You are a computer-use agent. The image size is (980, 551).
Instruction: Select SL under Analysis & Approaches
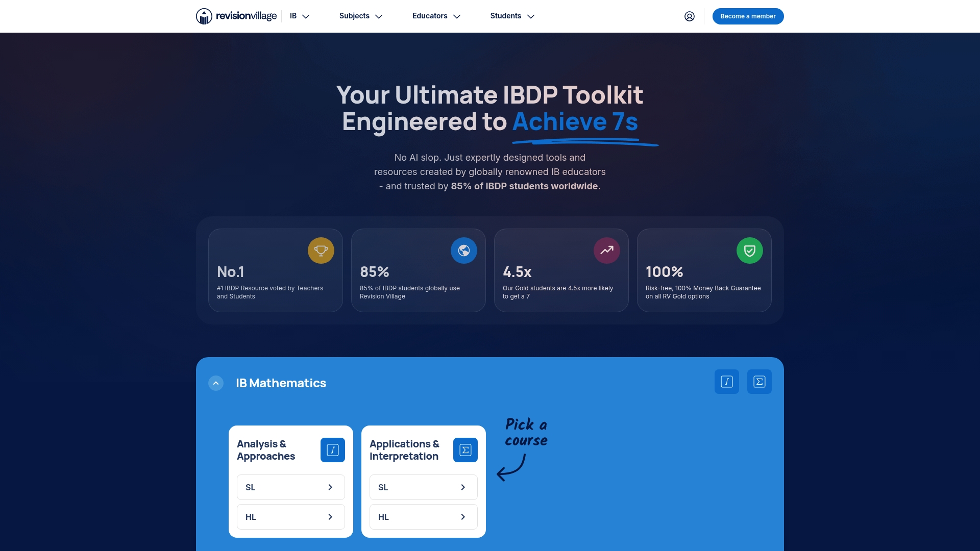coord(291,487)
